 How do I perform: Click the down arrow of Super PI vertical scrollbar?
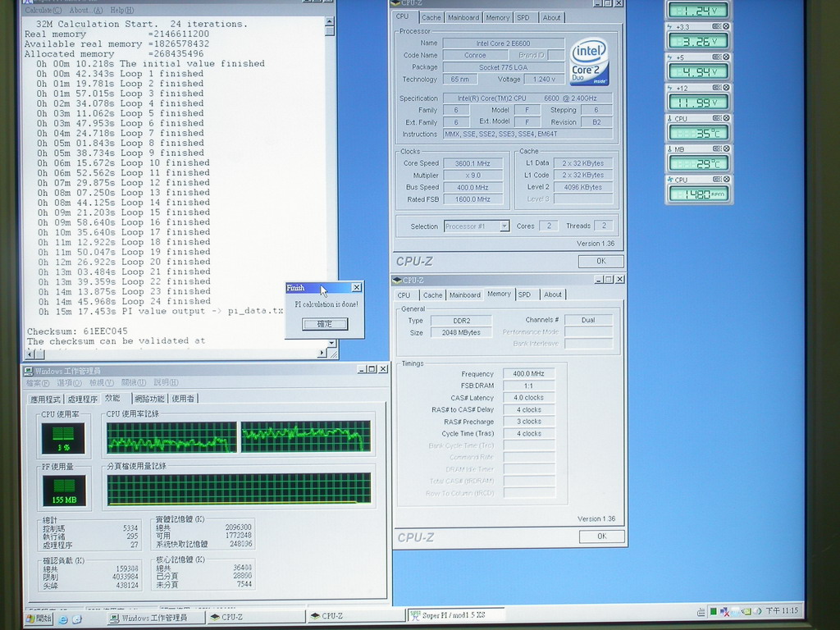(331, 343)
